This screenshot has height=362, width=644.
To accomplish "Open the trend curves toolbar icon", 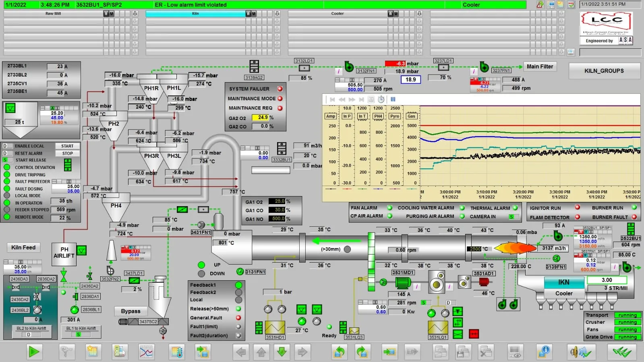I will (x=146, y=352).
